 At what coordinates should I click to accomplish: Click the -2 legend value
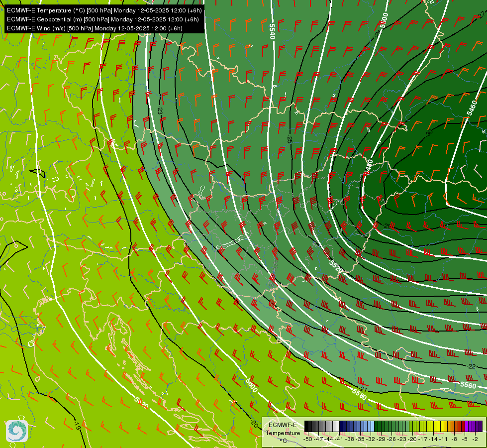(475, 439)
